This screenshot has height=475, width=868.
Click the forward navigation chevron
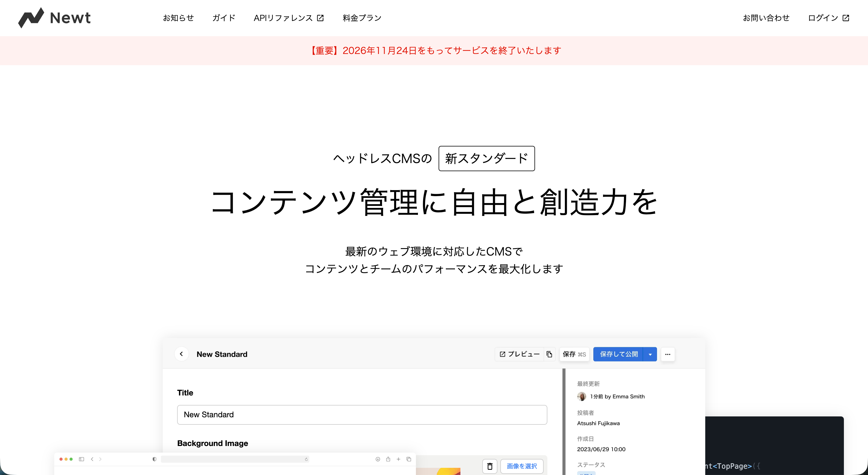100,459
